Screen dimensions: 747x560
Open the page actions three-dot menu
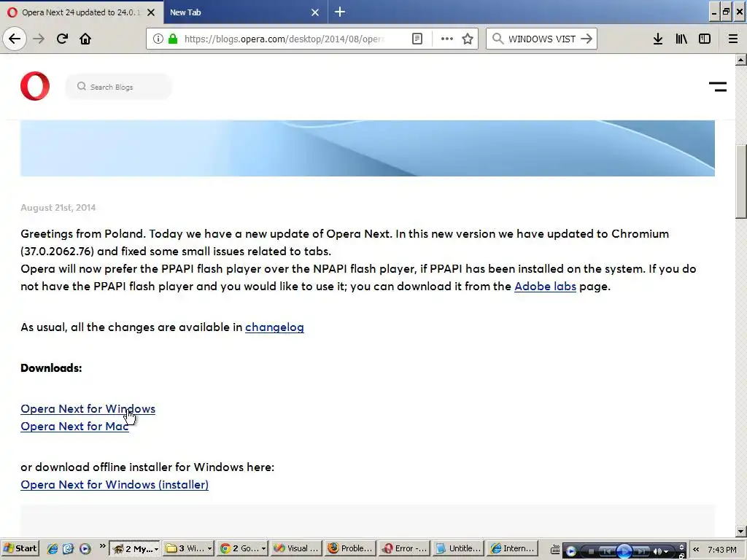[447, 39]
